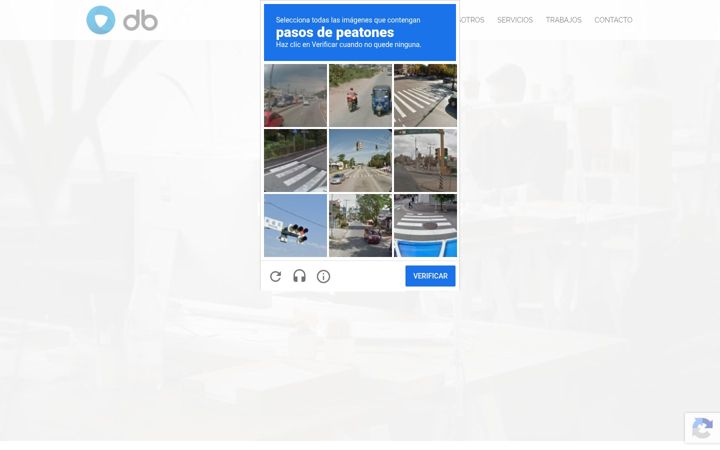Click the 'pasos de peatones' heading text
Viewport: 720px width, 450px height.
pos(335,33)
